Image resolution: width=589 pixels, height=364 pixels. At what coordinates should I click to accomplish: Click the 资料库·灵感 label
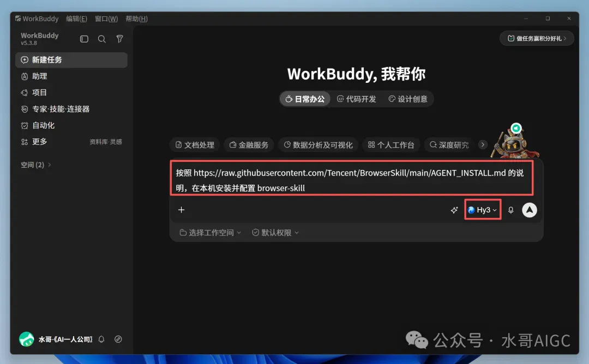(x=106, y=142)
